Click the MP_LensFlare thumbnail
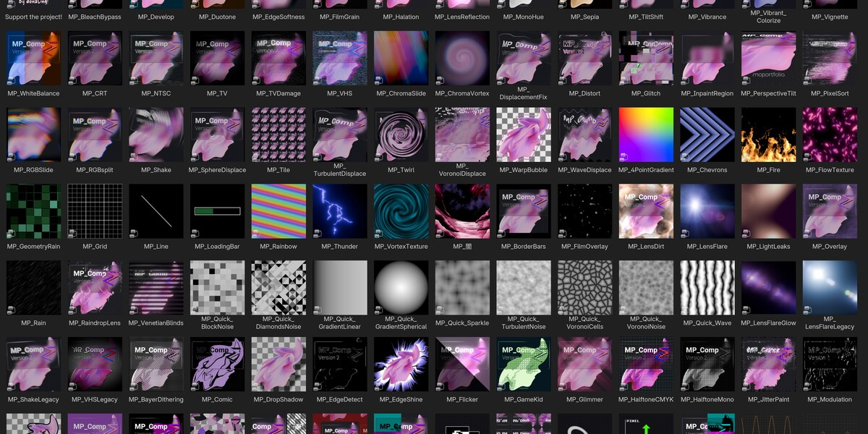868x434 pixels. pyautogui.click(x=707, y=211)
